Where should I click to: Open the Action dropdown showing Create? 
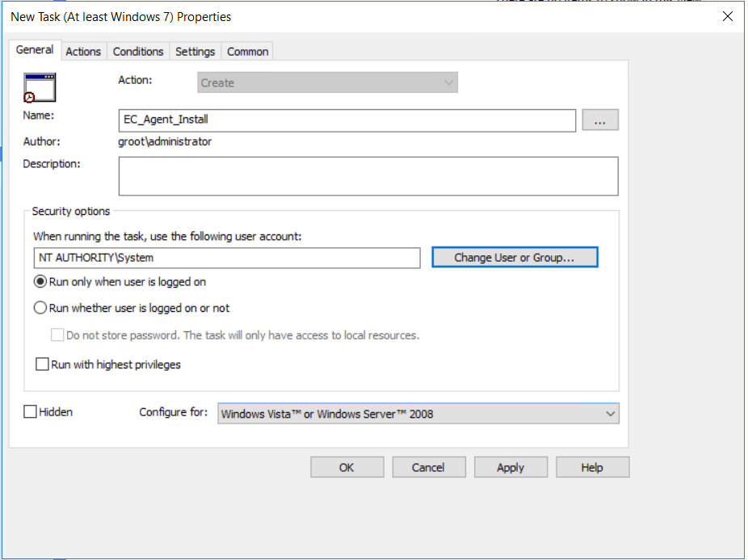(x=327, y=82)
